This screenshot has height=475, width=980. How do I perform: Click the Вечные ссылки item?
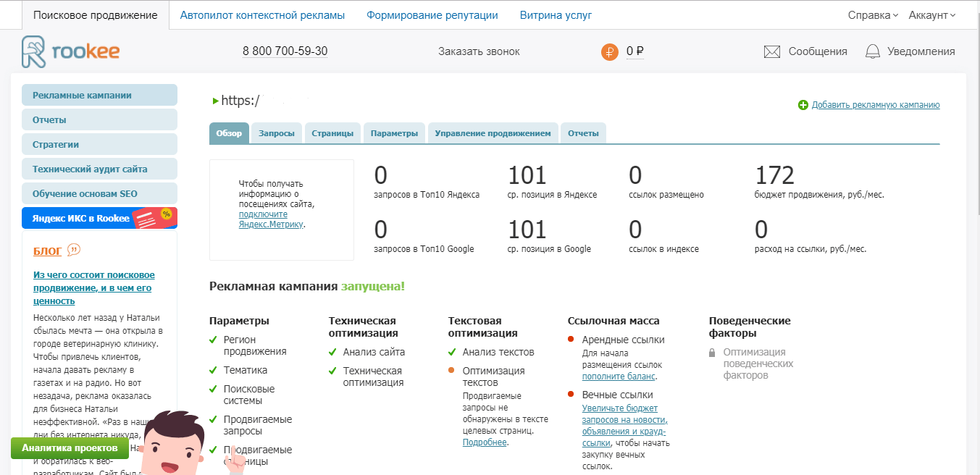pyautogui.click(x=618, y=395)
